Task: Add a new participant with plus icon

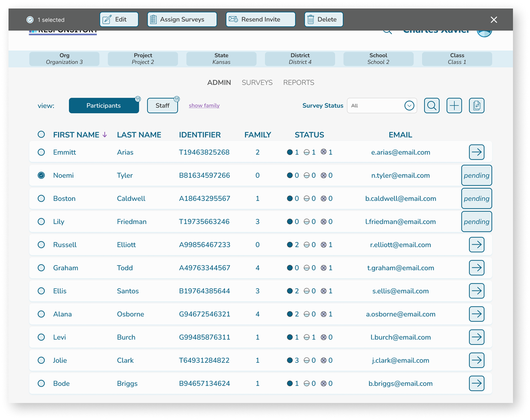Action: coord(454,106)
